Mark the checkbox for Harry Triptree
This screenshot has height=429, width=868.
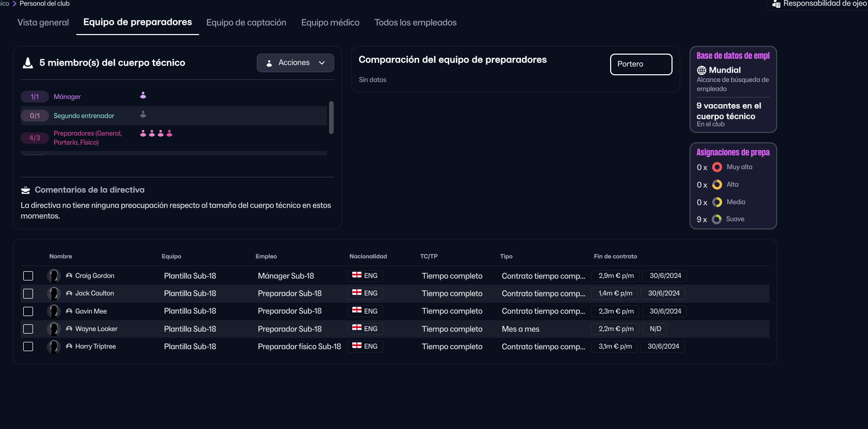(x=28, y=346)
